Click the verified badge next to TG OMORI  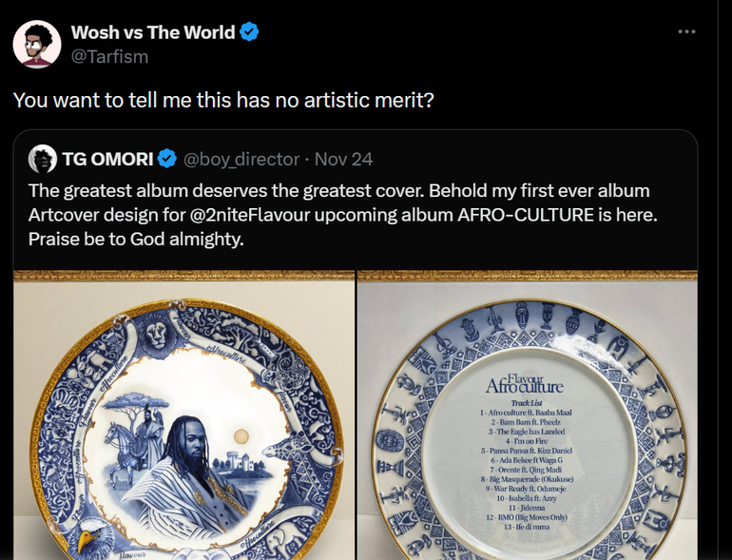(166, 158)
